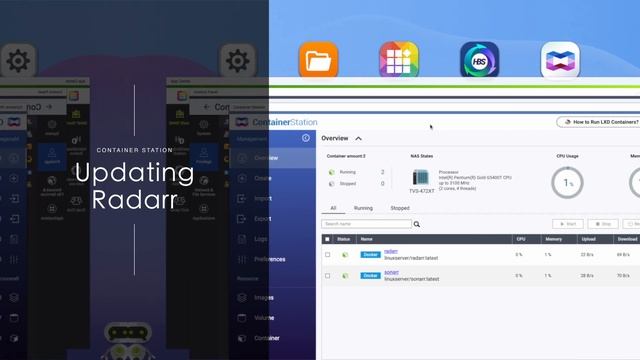Sort by the CPU column header
640x360 pixels.
coord(527,239)
